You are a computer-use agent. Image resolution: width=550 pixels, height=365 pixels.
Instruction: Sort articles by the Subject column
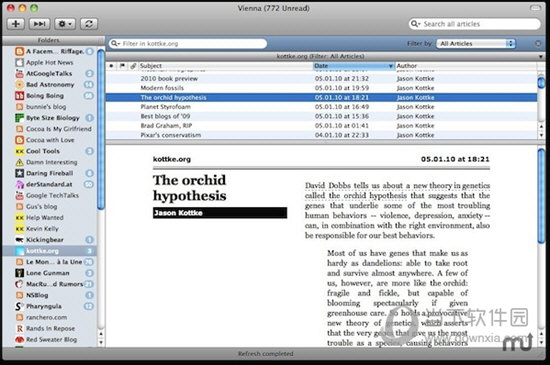[x=226, y=66]
